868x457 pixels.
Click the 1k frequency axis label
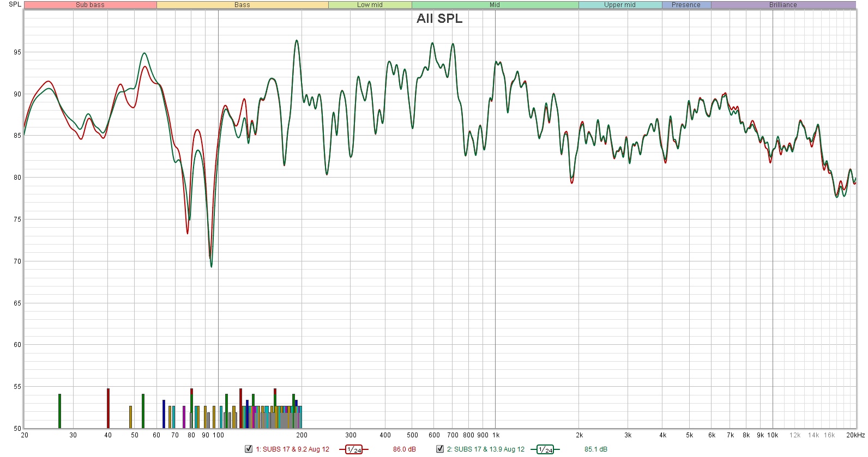tap(496, 435)
